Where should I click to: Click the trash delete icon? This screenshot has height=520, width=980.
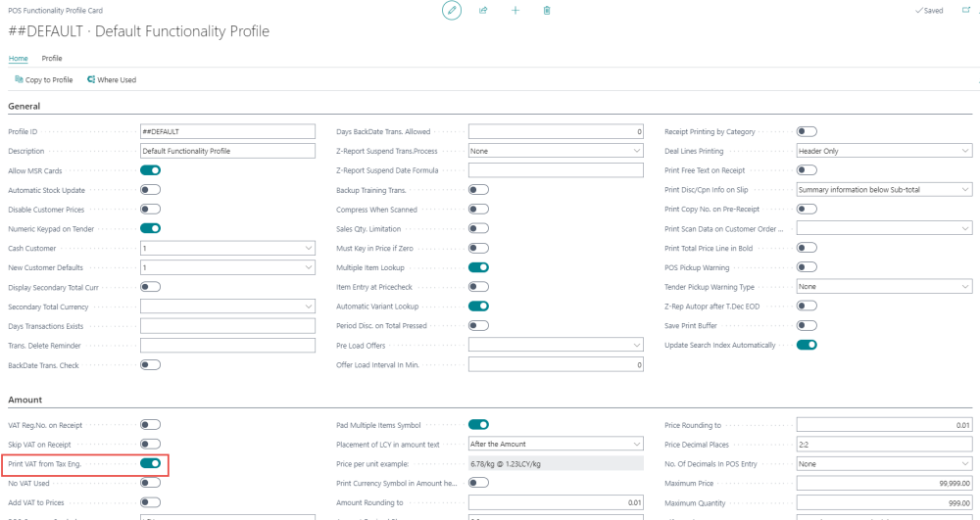click(x=547, y=11)
